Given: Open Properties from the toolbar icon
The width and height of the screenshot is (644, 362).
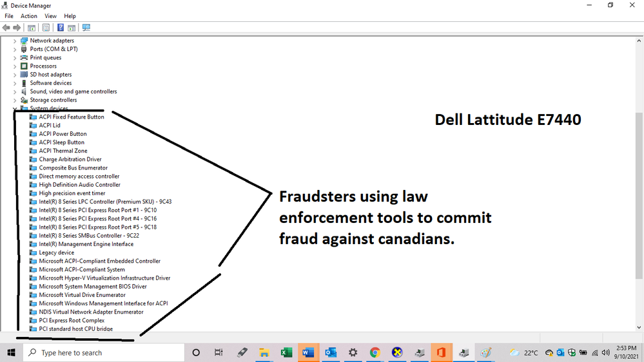Looking at the screenshot, I should [46, 28].
